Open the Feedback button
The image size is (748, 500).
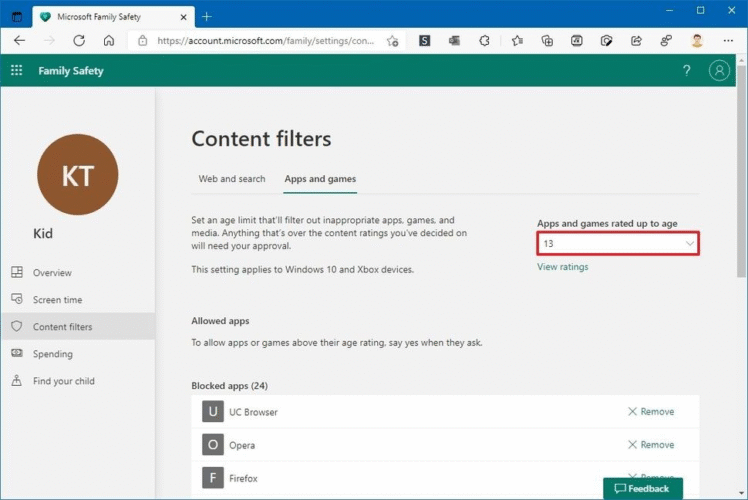[x=642, y=488]
